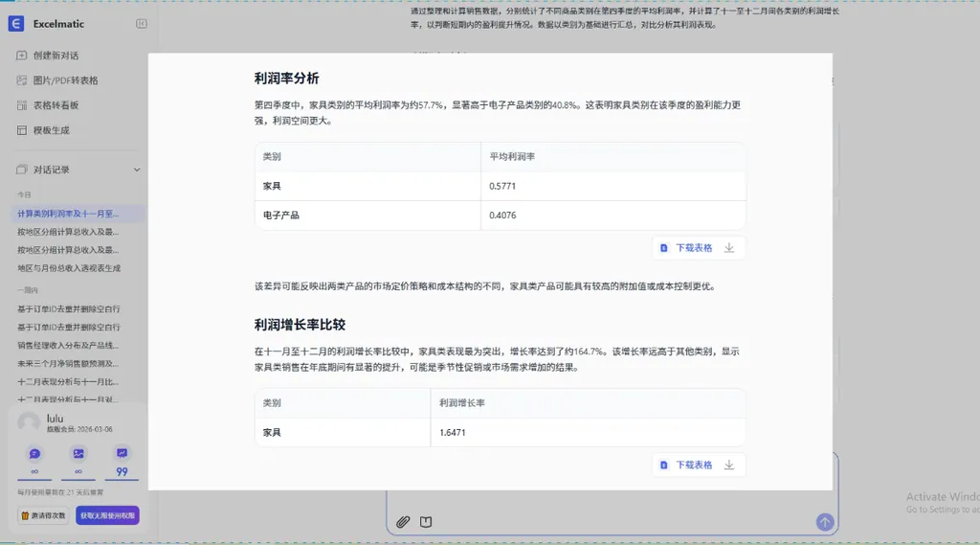
Task: Open the 销售经理收入分布 conversation
Action: pos(69,345)
